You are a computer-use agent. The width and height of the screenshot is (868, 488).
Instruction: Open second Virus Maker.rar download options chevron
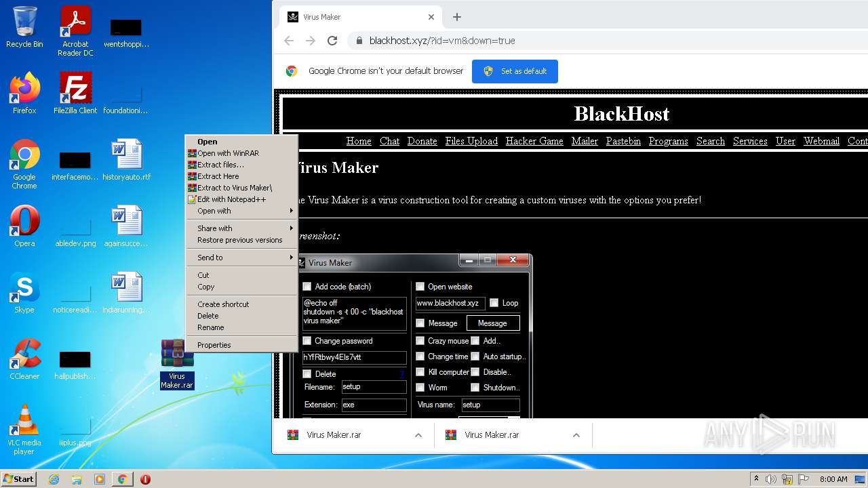(576, 435)
